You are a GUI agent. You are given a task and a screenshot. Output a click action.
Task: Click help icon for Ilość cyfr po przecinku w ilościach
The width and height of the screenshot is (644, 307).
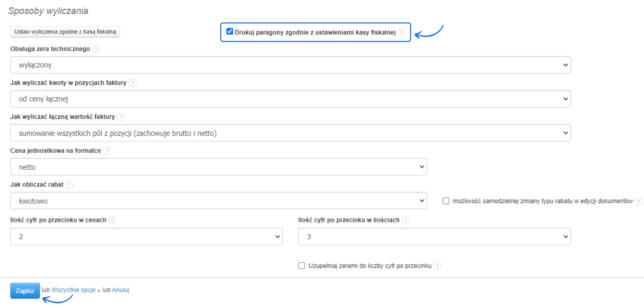406,220
